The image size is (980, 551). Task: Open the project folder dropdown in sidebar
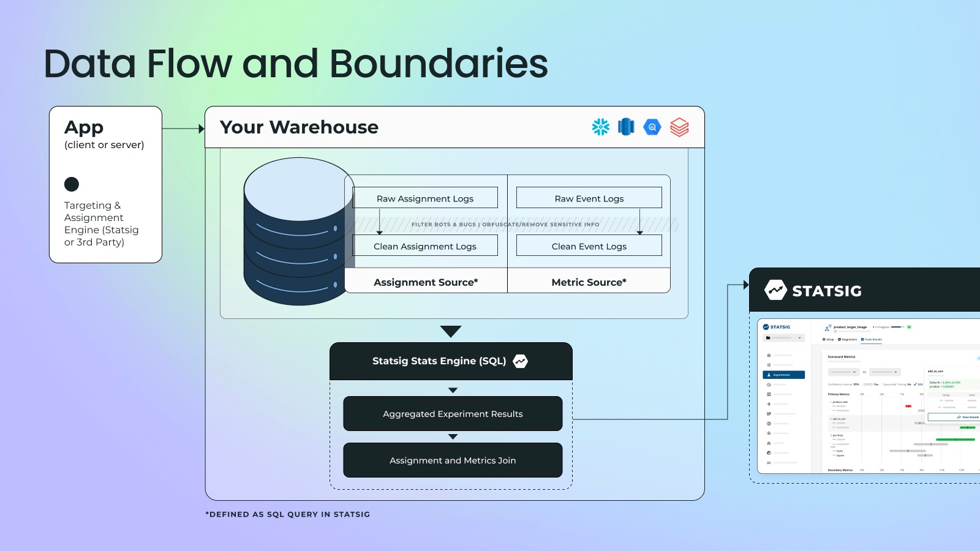pyautogui.click(x=784, y=338)
